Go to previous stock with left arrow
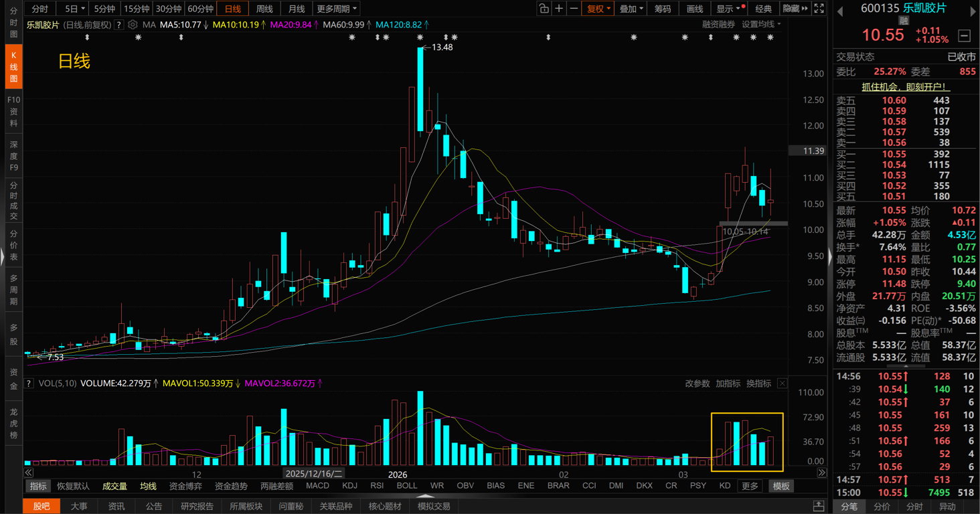This screenshot has height=514, width=980. 840,10
